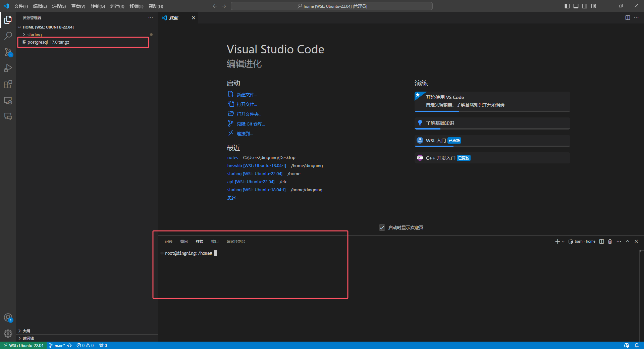Open the Explorer view in activity bar
Image resolution: width=644 pixels, height=349 pixels.
8,20
